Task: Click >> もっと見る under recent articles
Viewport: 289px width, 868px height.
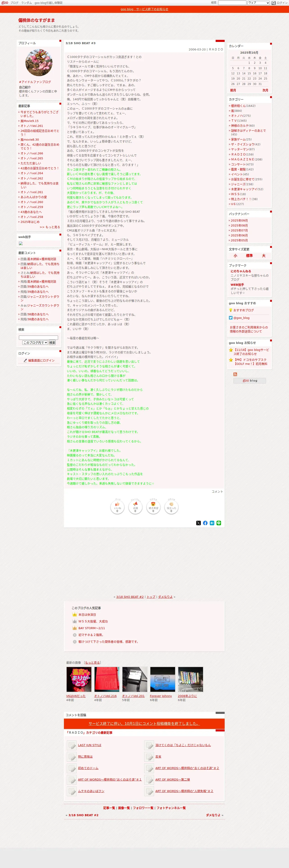Action: coord(50,227)
